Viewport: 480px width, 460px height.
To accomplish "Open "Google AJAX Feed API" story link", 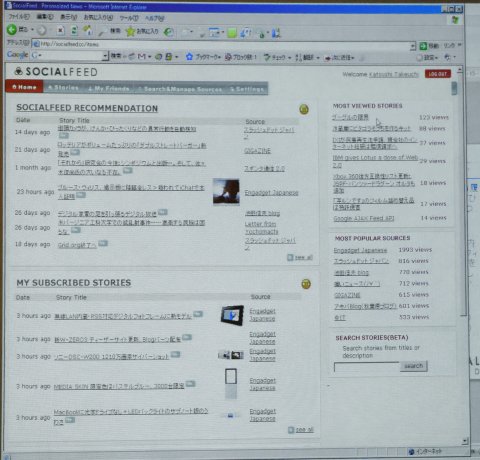I will coord(364,218).
